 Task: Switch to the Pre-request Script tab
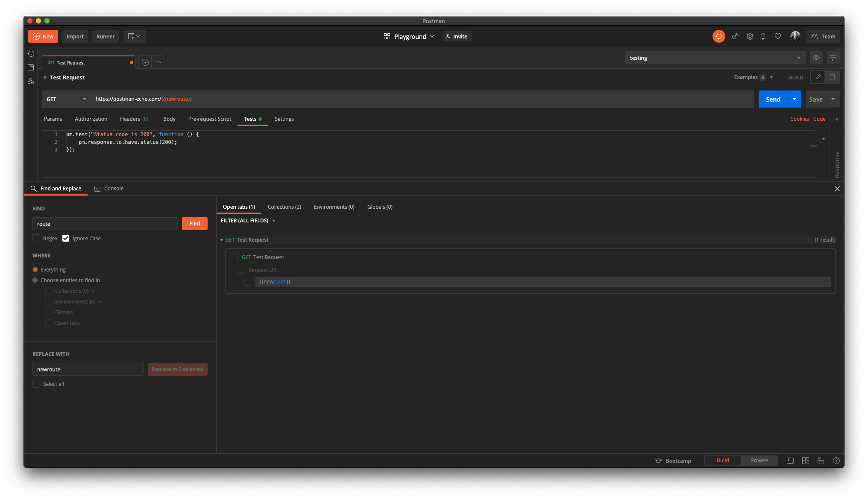(209, 119)
